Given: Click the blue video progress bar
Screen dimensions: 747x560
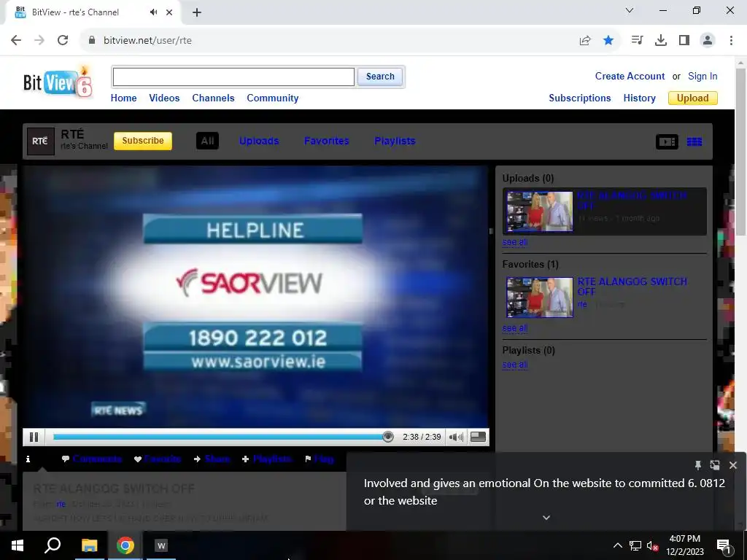Looking at the screenshot, I should pyautogui.click(x=219, y=437).
